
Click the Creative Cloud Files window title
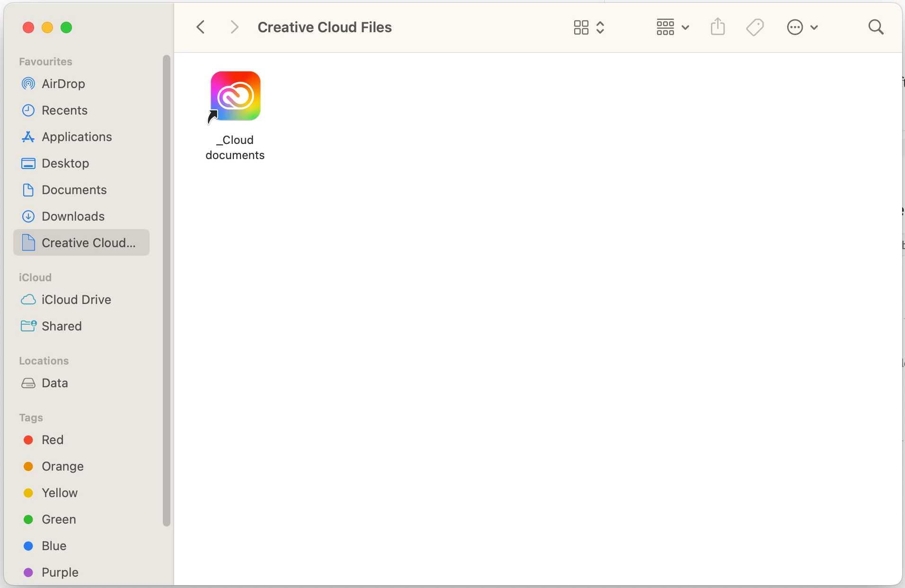(x=325, y=27)
